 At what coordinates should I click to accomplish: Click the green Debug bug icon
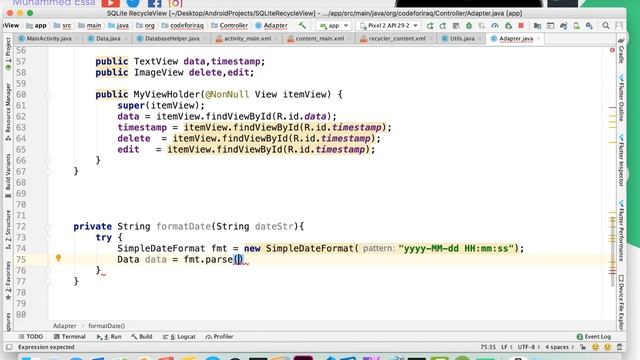[469, 26]
